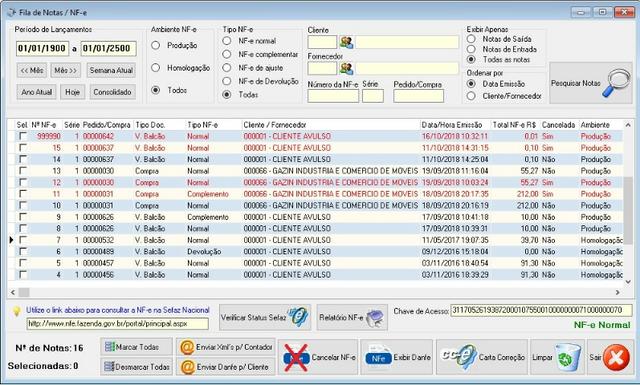Click Desmarcar Todas button
This screenshot has height=385, width=640.
[136, 367]
